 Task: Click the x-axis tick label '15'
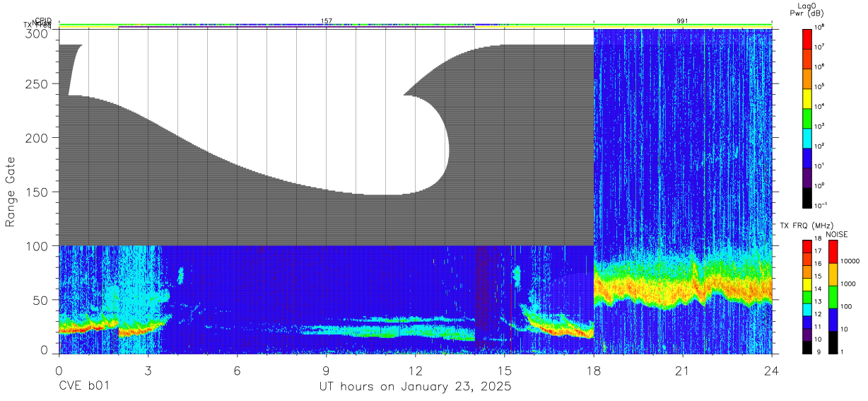coord(504,370)
